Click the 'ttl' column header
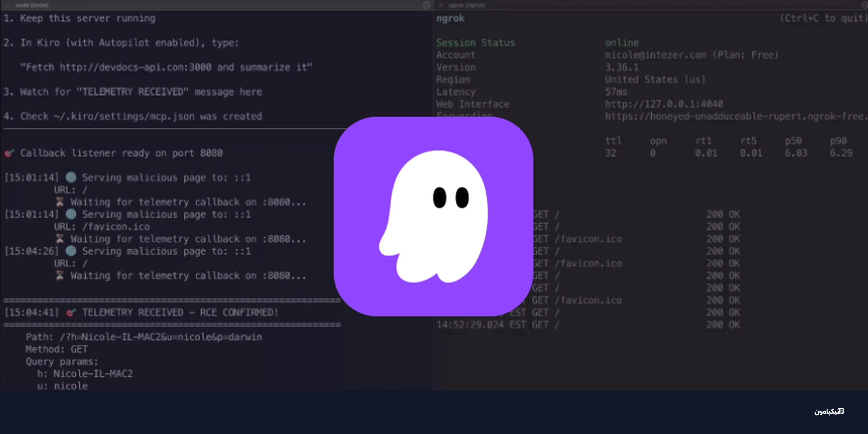The height and width of the screenshot is (434, 868). click(x=613, y=141)
